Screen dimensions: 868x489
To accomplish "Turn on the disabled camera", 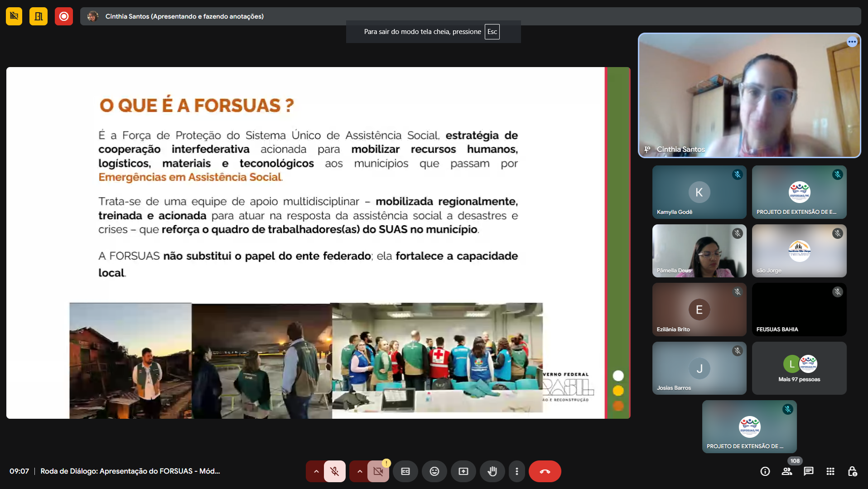I will click(x=378, y=471).
